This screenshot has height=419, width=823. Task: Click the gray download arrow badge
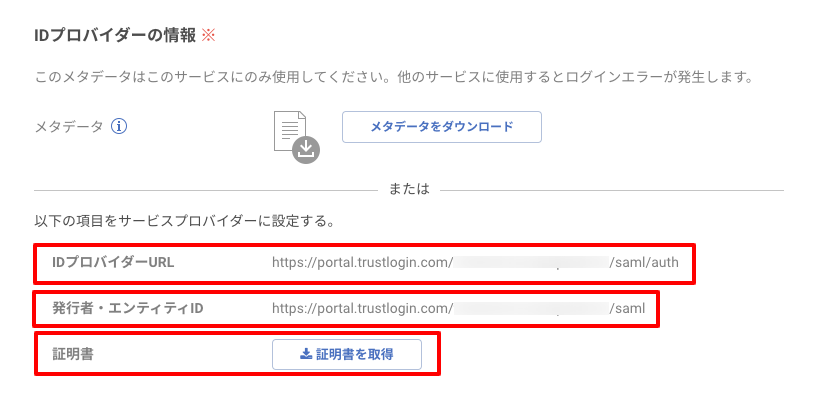coord(306,150)
